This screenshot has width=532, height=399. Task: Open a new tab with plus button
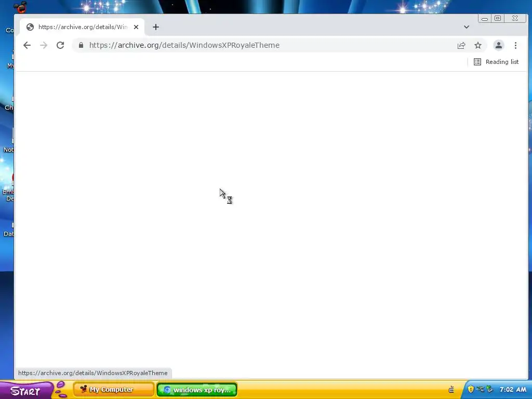156,27
